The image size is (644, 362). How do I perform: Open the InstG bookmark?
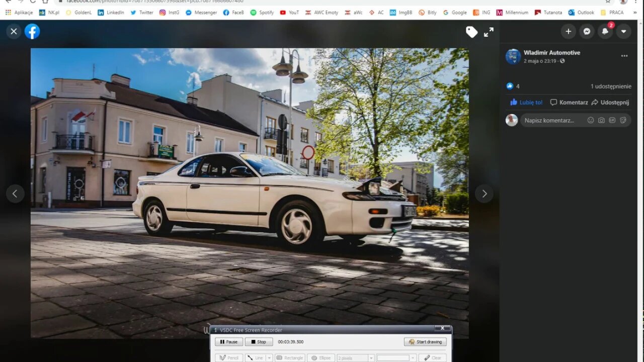[x=170, y=13]
